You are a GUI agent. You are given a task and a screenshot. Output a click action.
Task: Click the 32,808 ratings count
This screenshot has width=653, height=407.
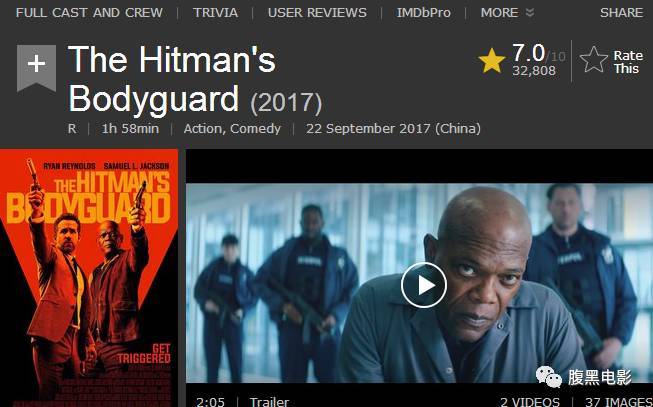(x=533, y=70)
